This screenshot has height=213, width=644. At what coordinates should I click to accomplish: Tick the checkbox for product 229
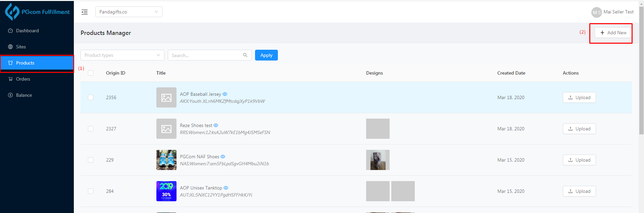(x=91, y=160)
